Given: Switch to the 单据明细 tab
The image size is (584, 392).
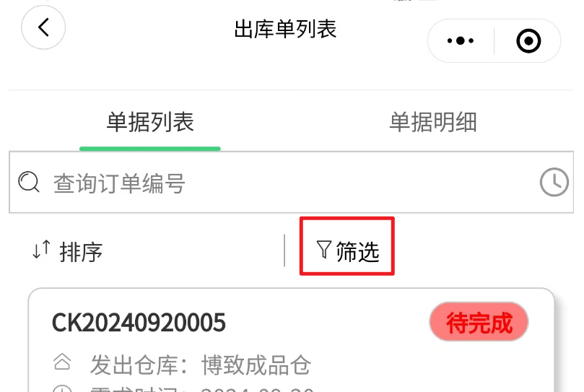Looking at the screenshot, I should point(433,122).
